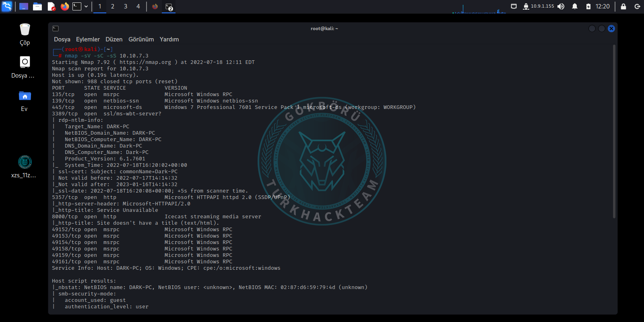The width and height of the screenshot is (644, 322).
Task: Open the CPU usage graph monitor
Action: tap(479, 8)
